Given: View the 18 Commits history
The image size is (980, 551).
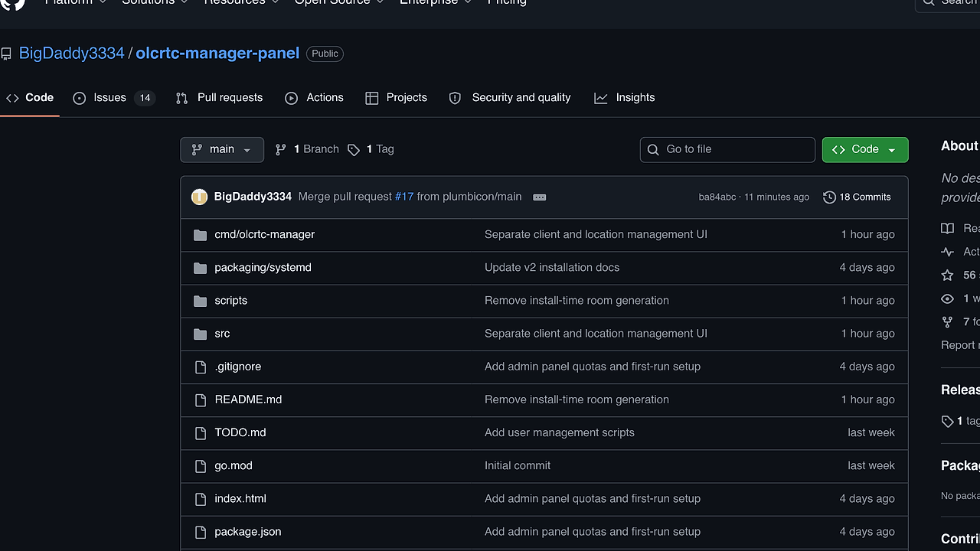Looking at the screenshot, I should 857,197.
